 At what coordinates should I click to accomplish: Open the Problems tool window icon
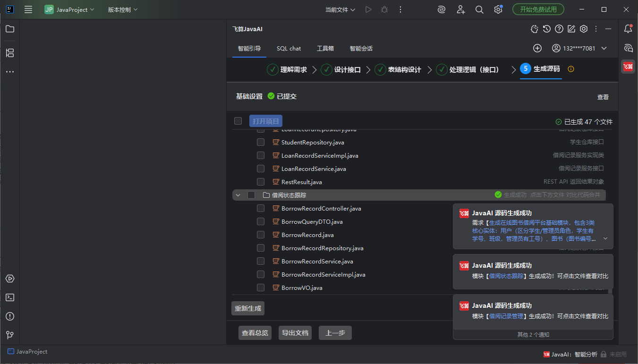click(x=10, y=316)
